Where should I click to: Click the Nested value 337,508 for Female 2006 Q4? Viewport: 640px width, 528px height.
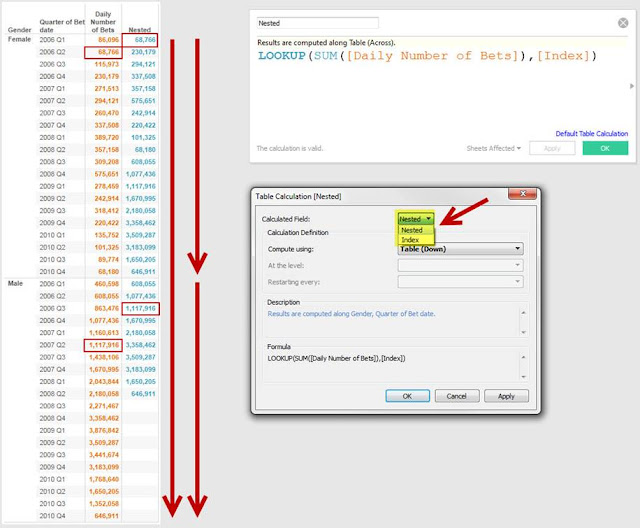click(x=143, y=76)
